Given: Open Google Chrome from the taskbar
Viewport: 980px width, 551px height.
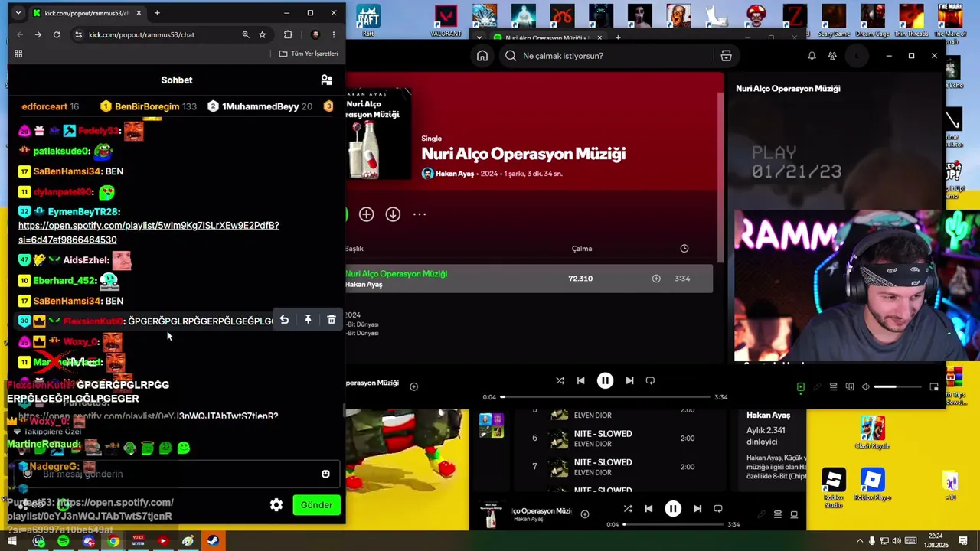Looking at the screenshot, I should pos(113,541).
